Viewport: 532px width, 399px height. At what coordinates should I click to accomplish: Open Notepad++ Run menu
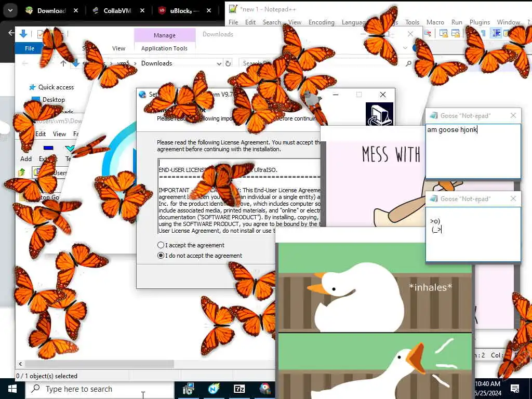tap(457, 22)
